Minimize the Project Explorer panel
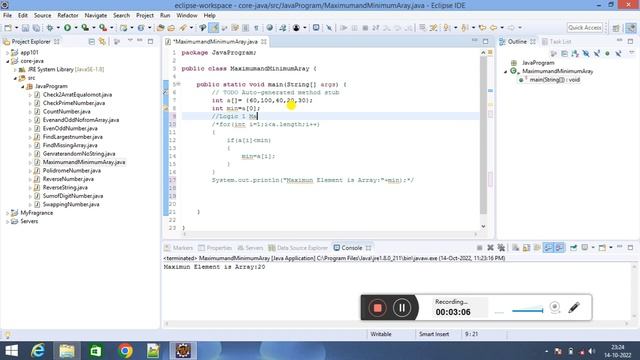The width and height of the screenshot is (640, 360). click(x=140, y=41)
